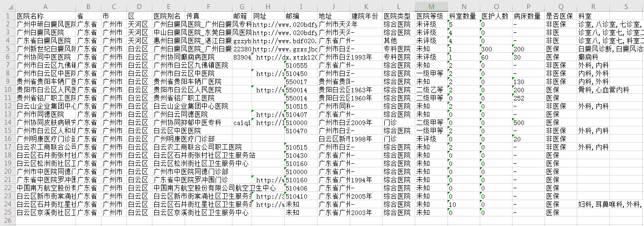The image size is (644, 226).
Task: Click the 科室数量 header cell
Action: coord(463,16)
